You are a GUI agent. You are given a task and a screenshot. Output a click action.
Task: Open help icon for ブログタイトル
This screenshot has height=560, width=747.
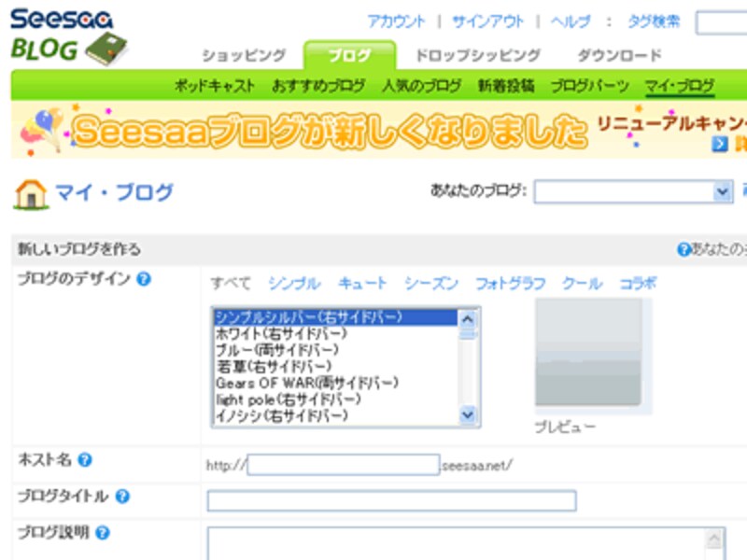122,497
